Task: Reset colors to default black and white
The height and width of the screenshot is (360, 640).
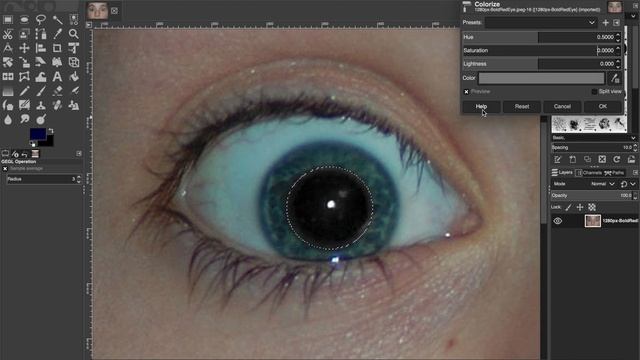Action: point(33,144)
